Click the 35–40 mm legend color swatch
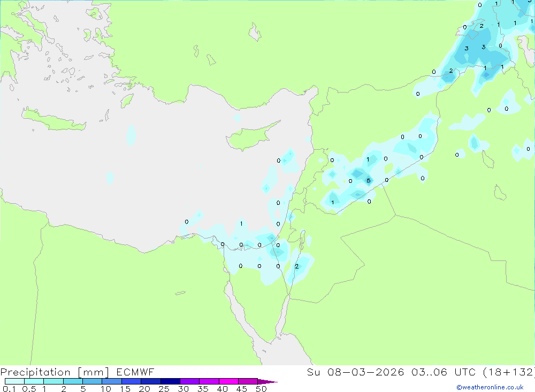 pyautogui.click(x=209, y=381)
